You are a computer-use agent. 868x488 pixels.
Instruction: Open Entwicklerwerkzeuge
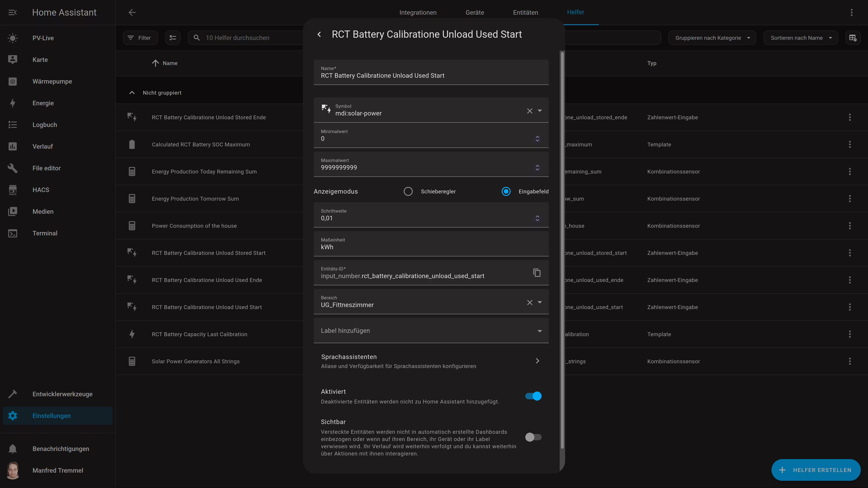coord(57,394)
